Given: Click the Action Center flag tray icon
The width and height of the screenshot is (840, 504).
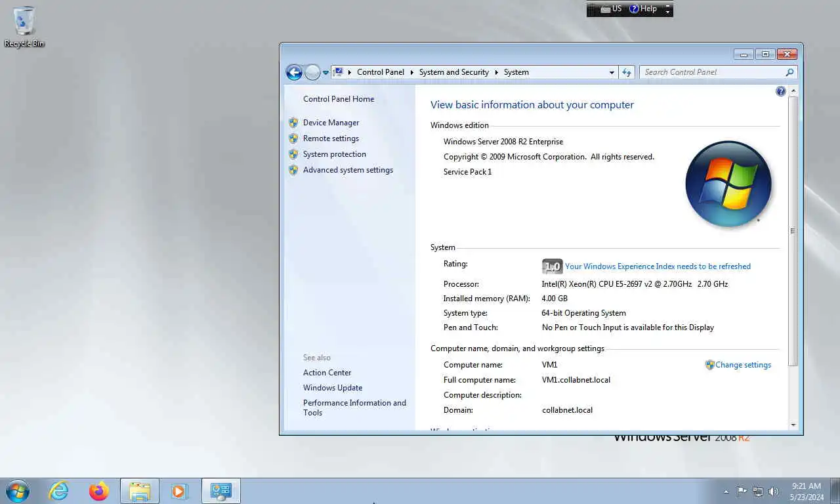Looking at the screenshot, I should (x=742, y=492).
